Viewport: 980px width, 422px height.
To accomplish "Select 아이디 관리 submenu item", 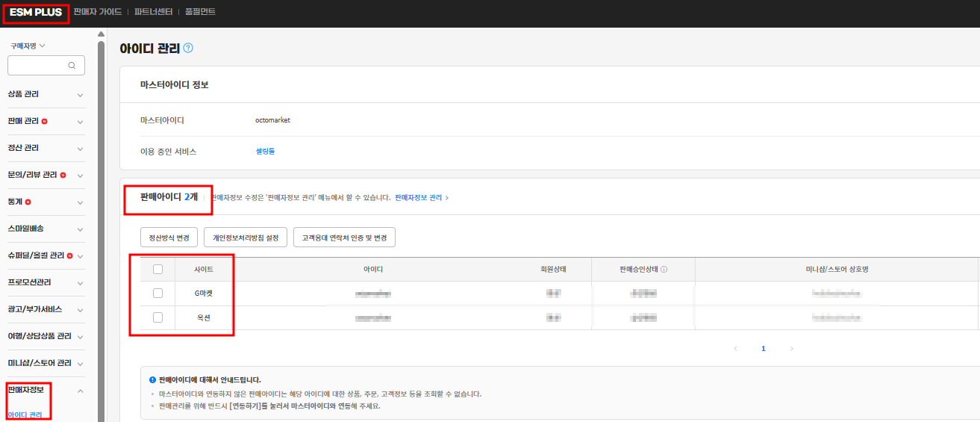I will pyautogui.click(x=25, y=415).
